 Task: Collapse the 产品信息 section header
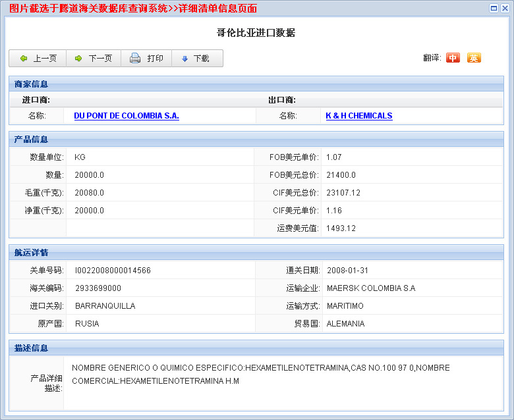click(x=32, y=140)
